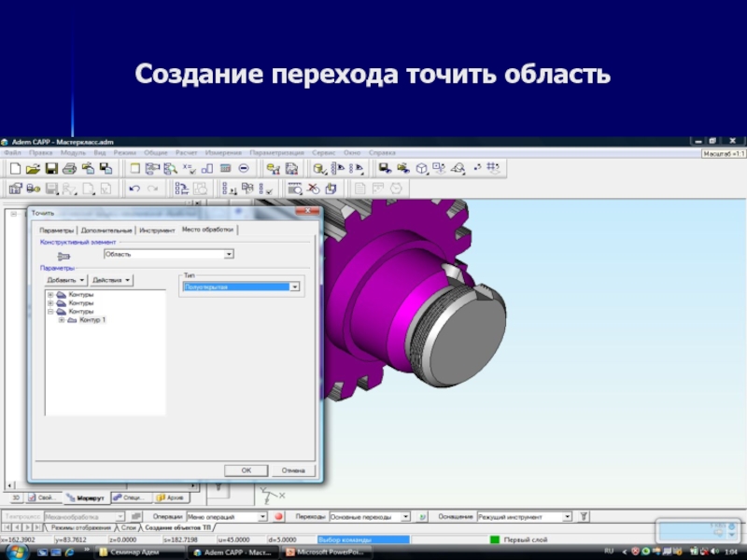Click the Print icon in toolbar
Image resolution: width=747 pixels, height=560 pixels.
[x=69, y=169]
